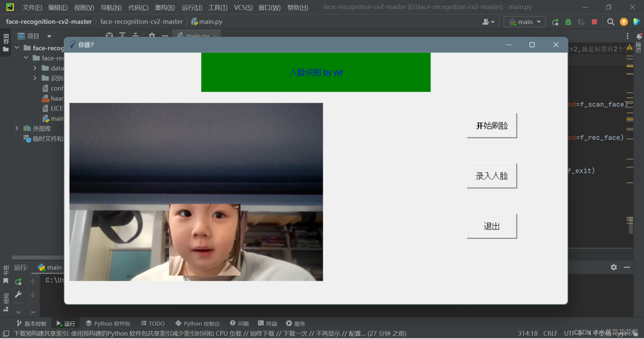Hide the Run panel with minus icon
Screen dimensions: 644x339
[627, 267]
